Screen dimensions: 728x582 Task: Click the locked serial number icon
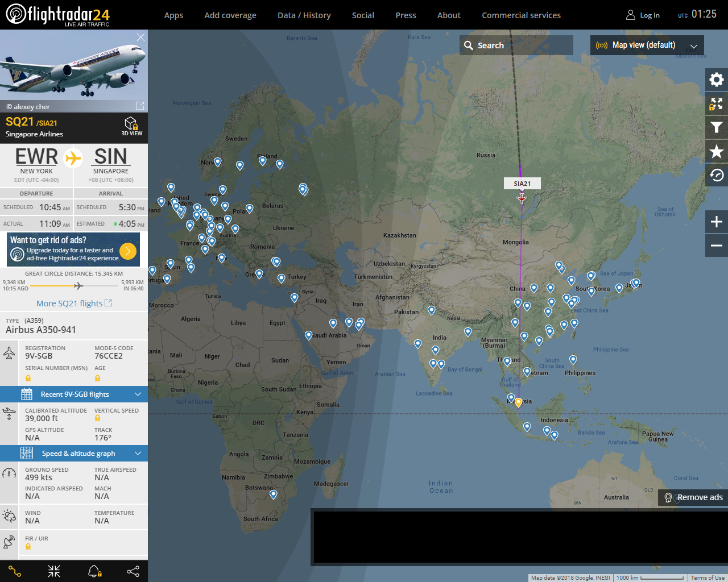pyautogui.click(x=28, y=378)
